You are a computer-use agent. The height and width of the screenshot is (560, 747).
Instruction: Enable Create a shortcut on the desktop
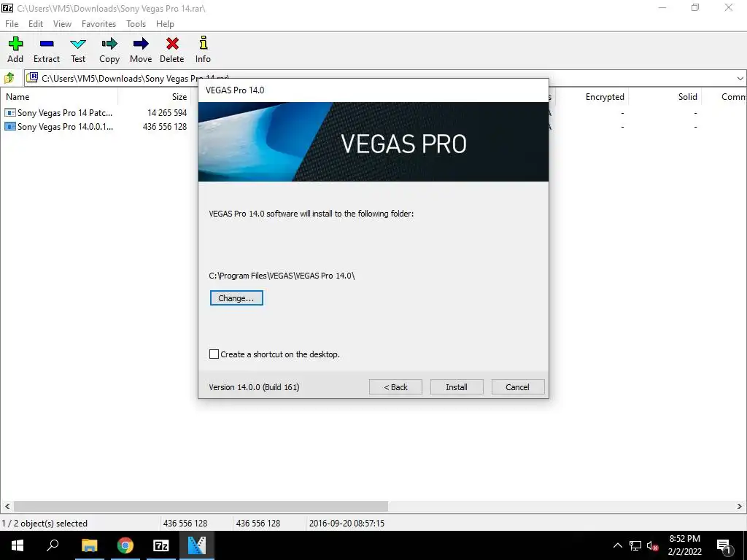pos(214,354)
